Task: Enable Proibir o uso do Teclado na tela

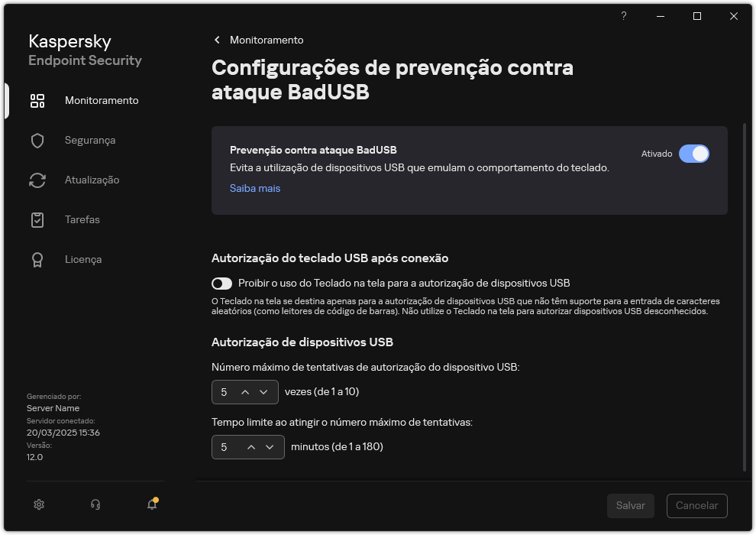Action: (221, 283)
